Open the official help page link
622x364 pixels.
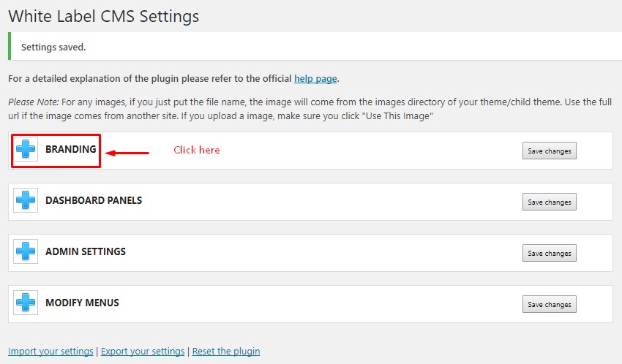click(x=315, y=79)
